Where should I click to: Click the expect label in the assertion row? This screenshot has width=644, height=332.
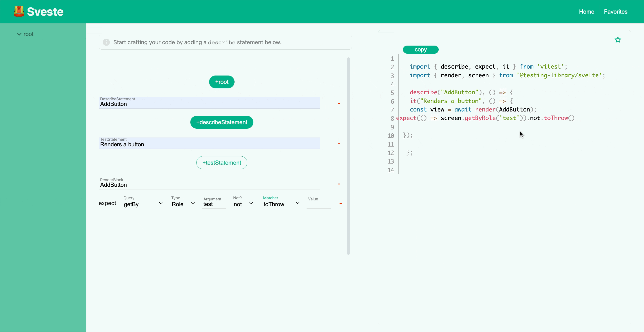pos(108,203)
